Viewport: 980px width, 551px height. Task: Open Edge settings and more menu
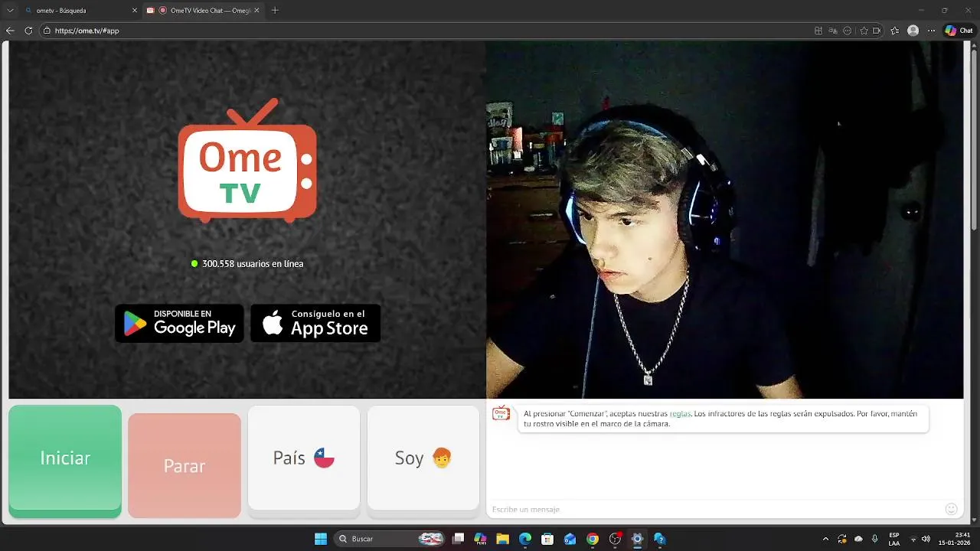[x=931, y=31]
